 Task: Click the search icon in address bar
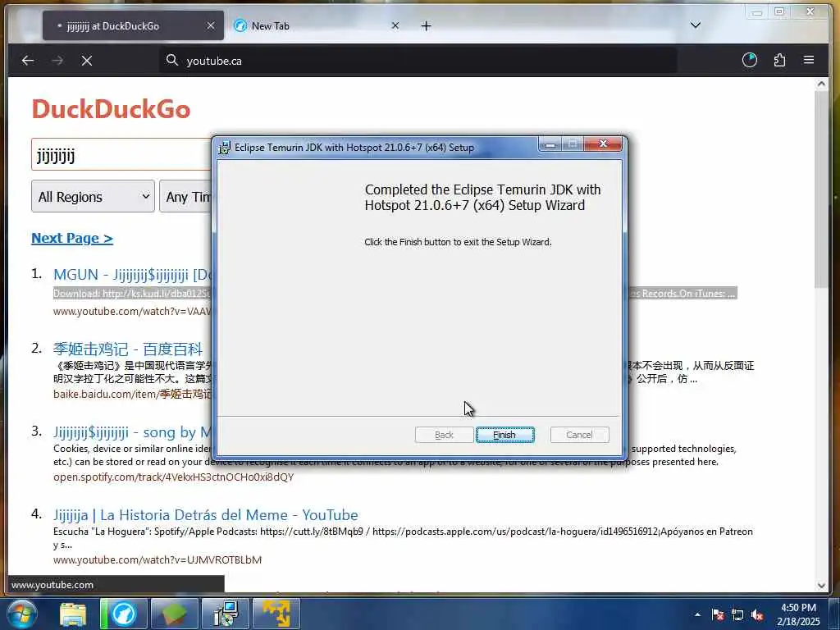tap(171, 60)
